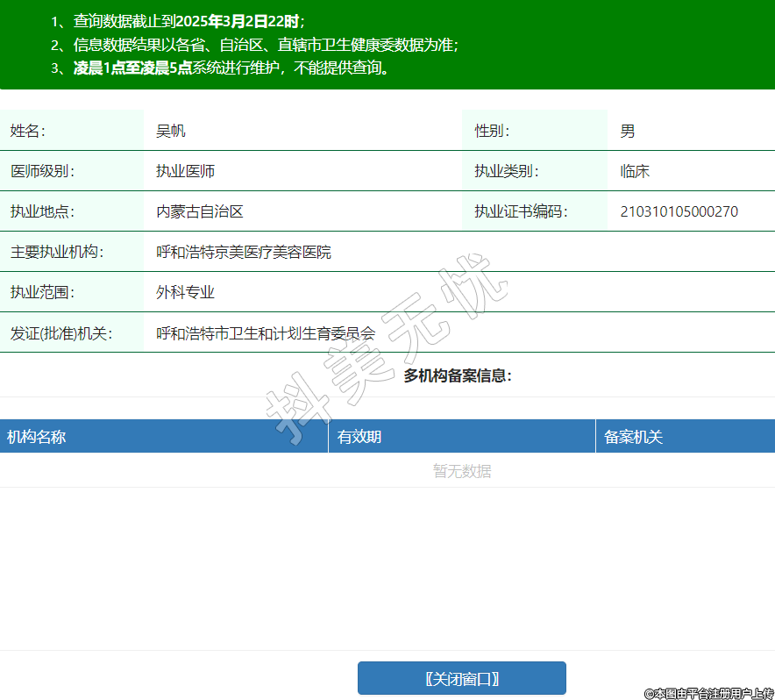Click the 多机构备案信息 section heading
Viewport: 775px width, 700px height.
(x=458, y=375)
